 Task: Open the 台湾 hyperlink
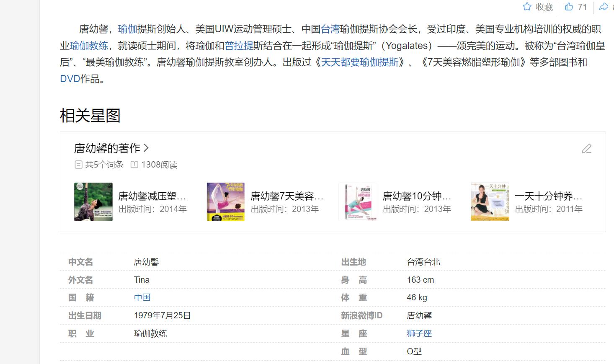point(330,29)
